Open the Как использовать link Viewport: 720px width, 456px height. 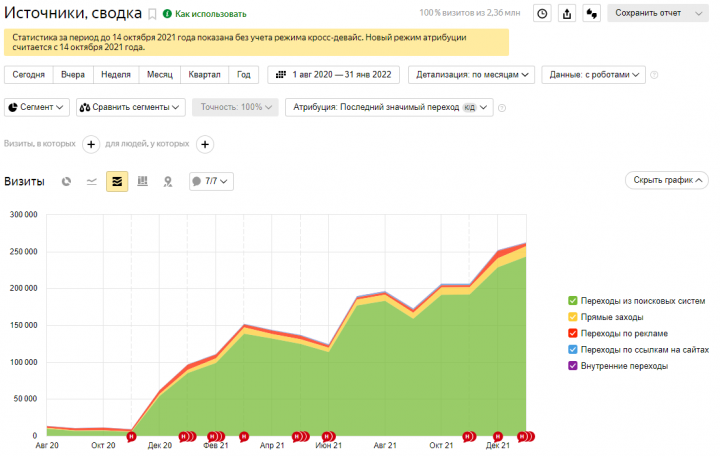(211, 14)
